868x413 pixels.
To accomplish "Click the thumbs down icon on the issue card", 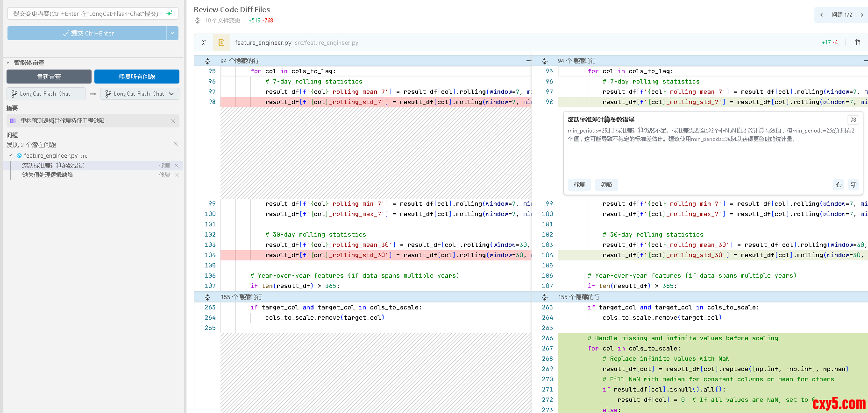I will [854, 185].
